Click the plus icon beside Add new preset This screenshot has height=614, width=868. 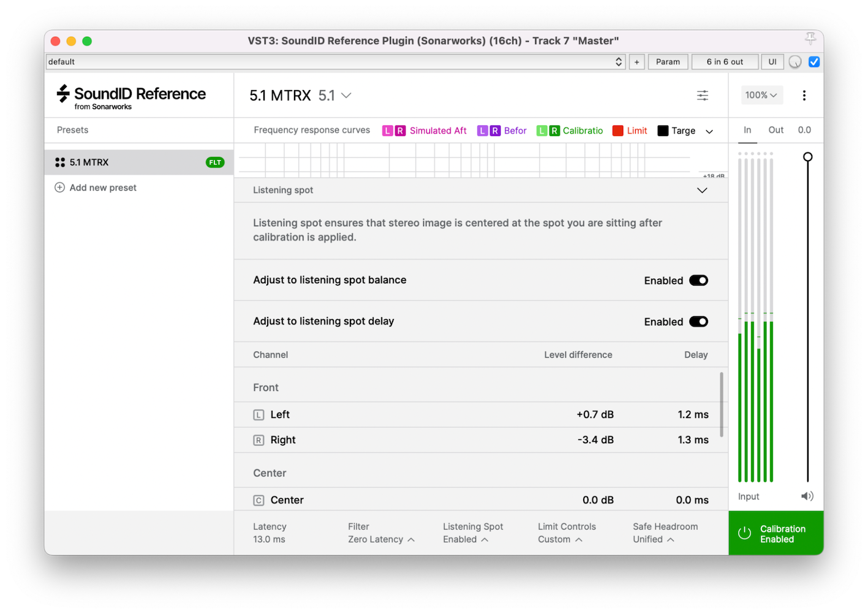coord(60,188)
